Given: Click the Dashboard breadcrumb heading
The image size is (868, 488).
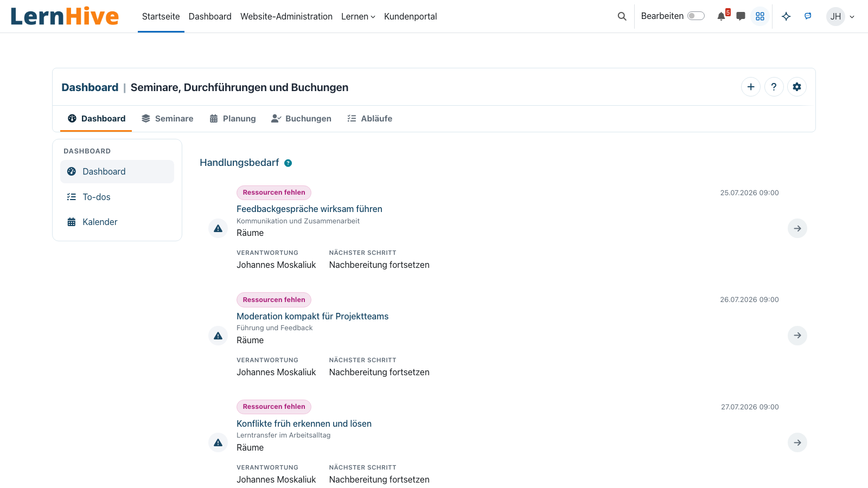Looking at the screenshot, I should pyautogui.click(x=90, y=87).
